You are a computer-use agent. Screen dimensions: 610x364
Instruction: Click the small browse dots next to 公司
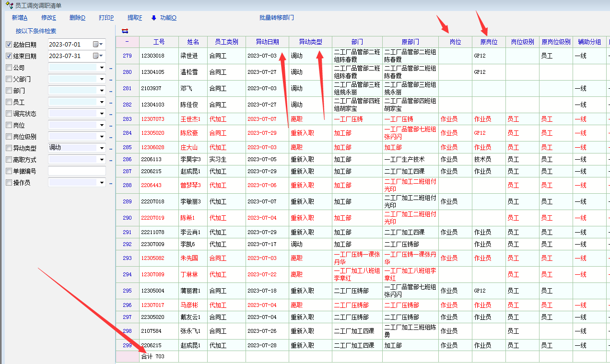click(110, 68)
